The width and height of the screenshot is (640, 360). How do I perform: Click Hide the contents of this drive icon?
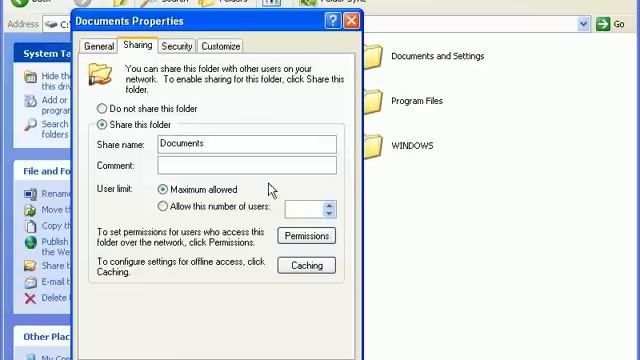point(31,77)
